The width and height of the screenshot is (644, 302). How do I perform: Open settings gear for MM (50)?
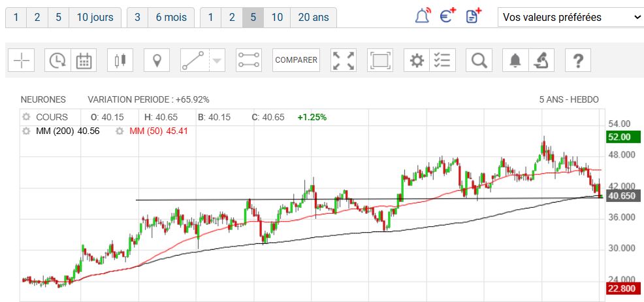tap(120, 131)
